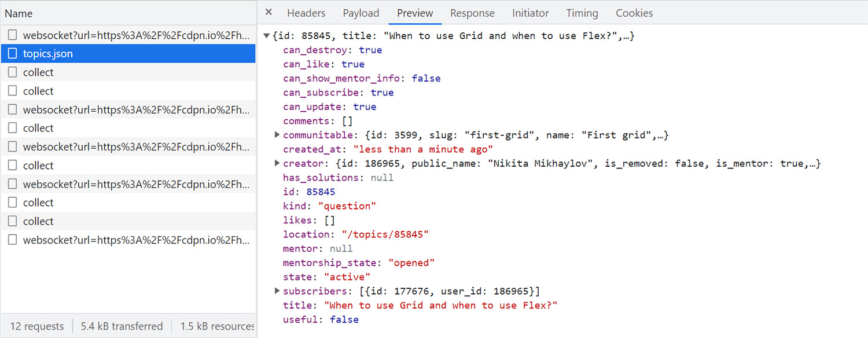This screenshot has width=868, height=338.
Task: Click the Name column header
Action: point(19,13)
